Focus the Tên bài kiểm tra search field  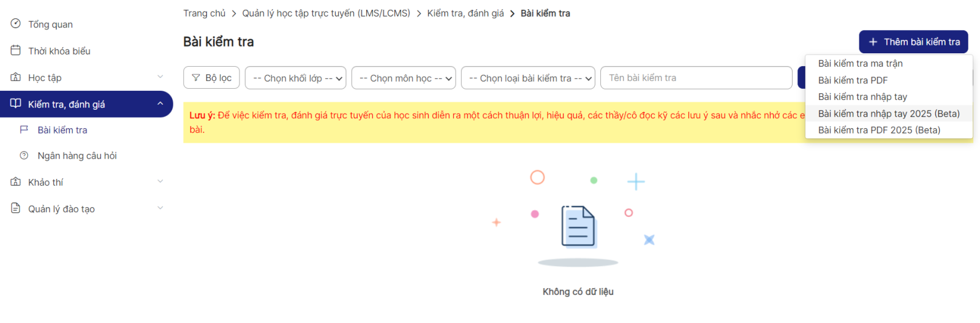point(696,78)
